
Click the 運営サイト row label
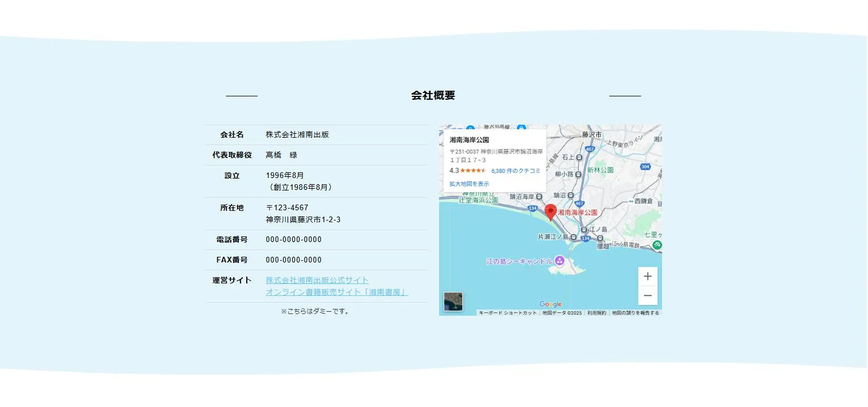232,281
